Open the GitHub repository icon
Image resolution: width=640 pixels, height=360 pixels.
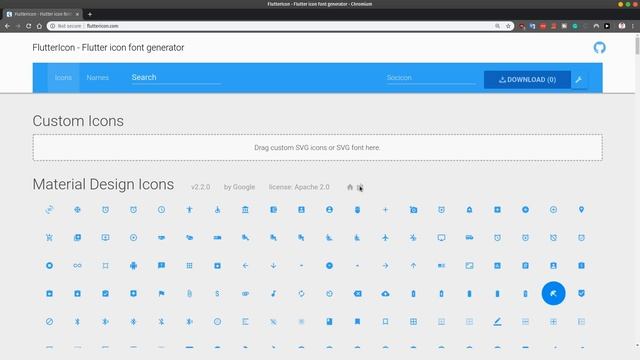[599, 48]
